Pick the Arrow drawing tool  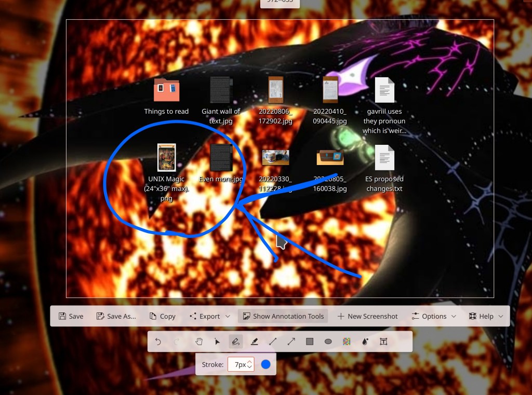pos(291,342)
